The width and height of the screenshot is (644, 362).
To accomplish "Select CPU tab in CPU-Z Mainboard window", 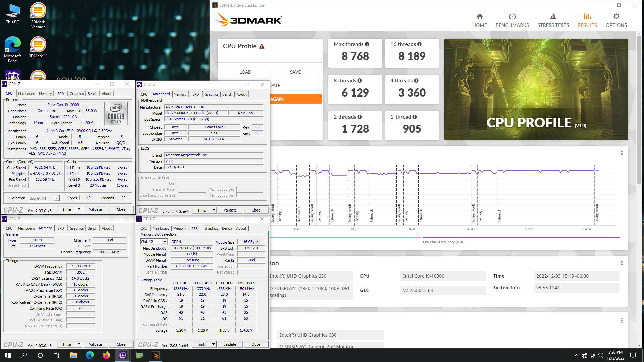I will (144, 94).
